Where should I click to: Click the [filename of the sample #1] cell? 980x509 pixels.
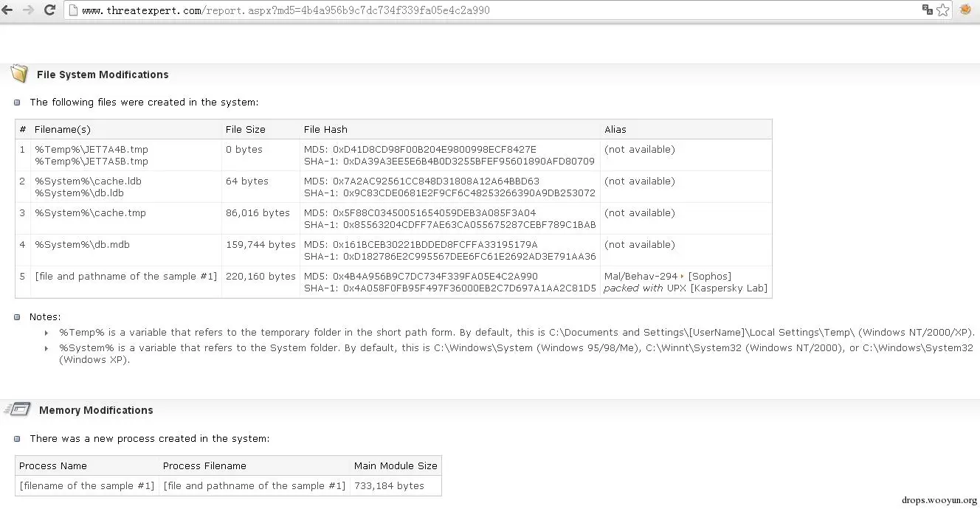(87, 486)
